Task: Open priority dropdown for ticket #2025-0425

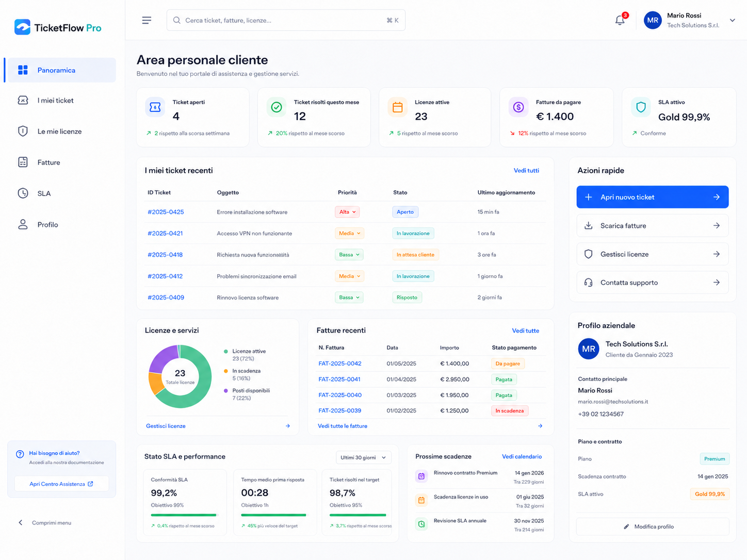Action: coord(347,212)
